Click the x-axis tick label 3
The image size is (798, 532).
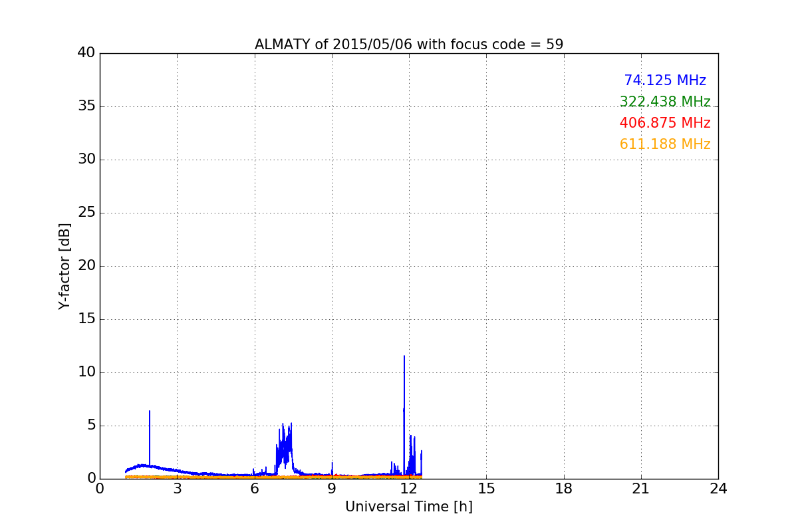point(177,489)
